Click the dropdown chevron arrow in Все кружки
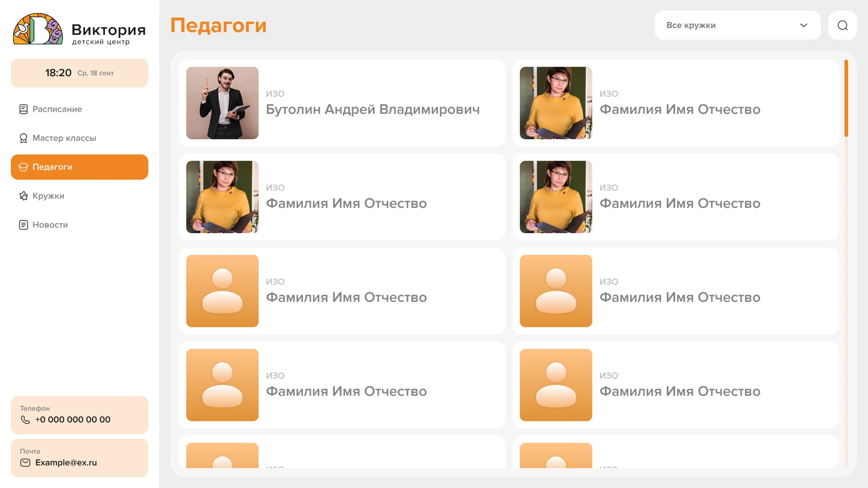The height and width of the screenshot is (488, 868). click(x=803, y=25)
